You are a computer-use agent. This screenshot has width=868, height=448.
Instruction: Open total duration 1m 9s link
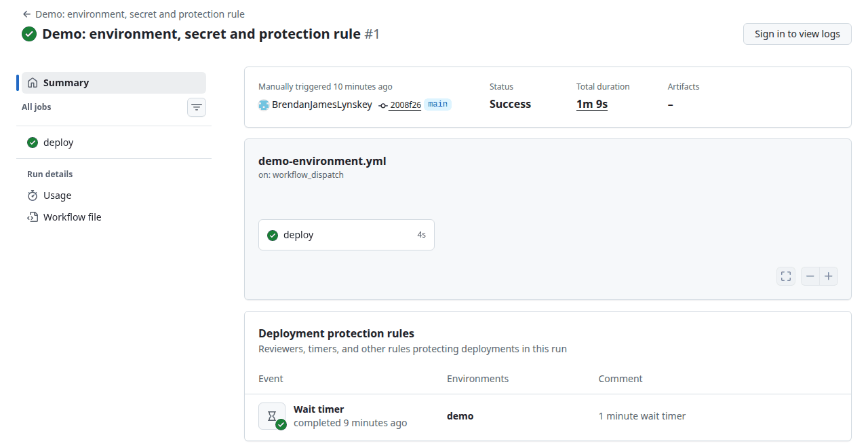[x=592, y=105]
